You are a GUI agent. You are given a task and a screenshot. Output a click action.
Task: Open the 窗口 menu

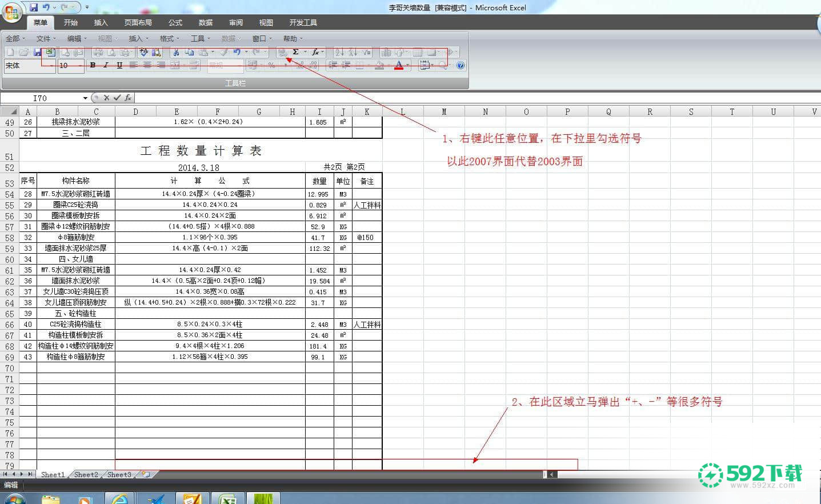pos(262,38)
